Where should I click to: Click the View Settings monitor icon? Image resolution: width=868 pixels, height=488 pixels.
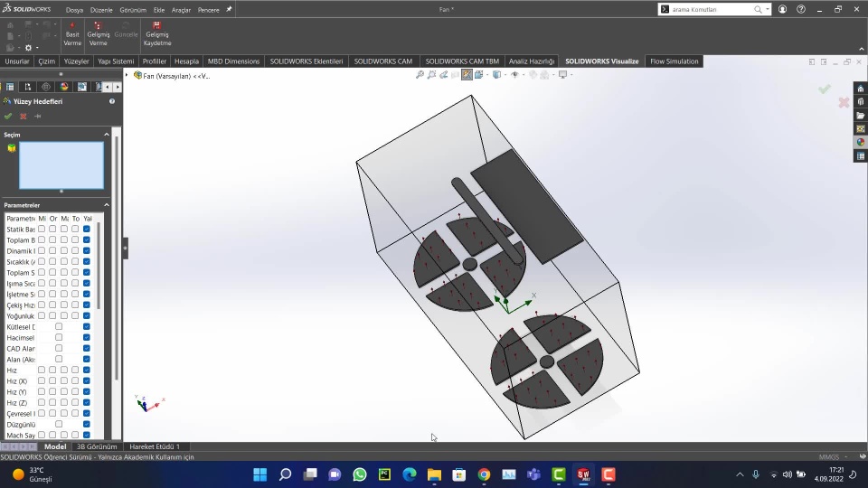[x=562, y=75]
